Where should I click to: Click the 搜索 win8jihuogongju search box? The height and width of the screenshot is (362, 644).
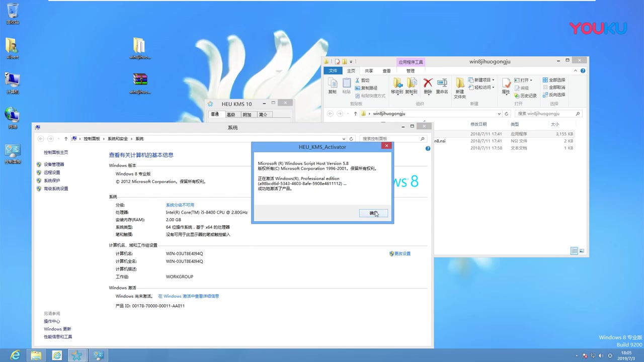[548, 114]
